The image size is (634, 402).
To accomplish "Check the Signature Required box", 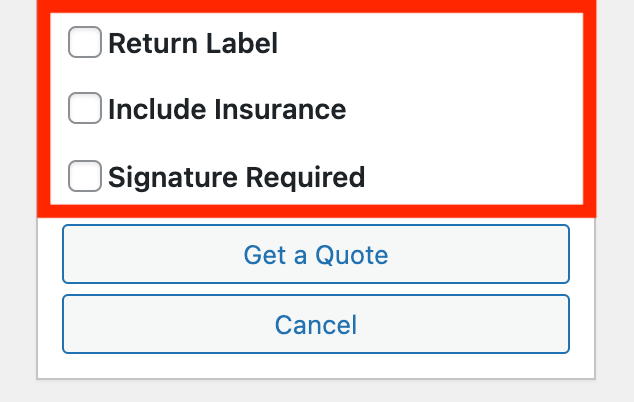I will click(x=85, y=177).
